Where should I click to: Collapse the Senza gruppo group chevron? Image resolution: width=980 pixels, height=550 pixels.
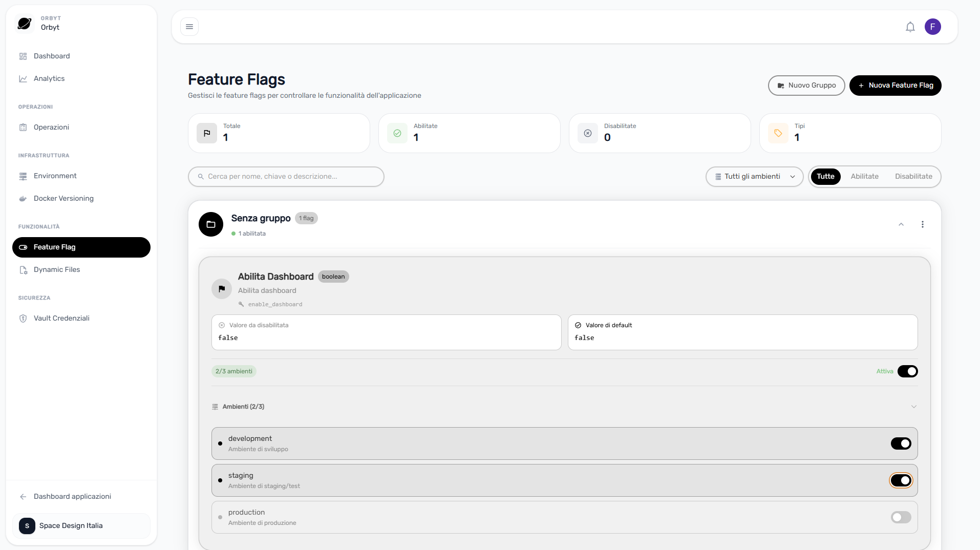pyautogui.click(x=901, y=224)
